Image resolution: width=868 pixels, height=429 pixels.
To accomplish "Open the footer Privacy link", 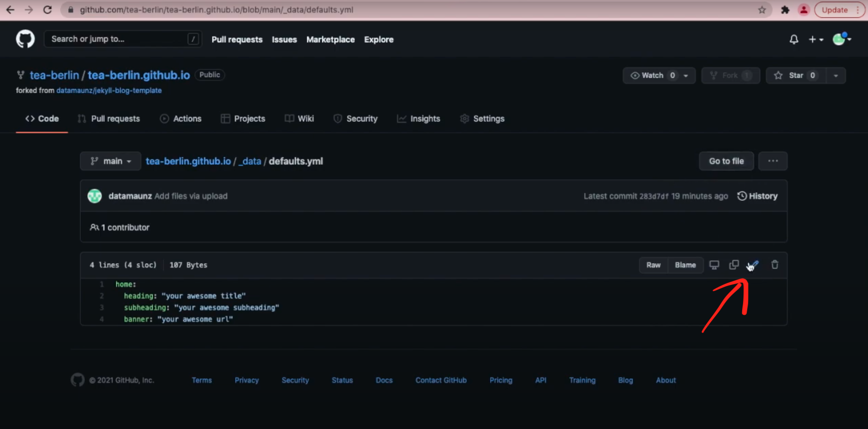I will tap(247, 380).
